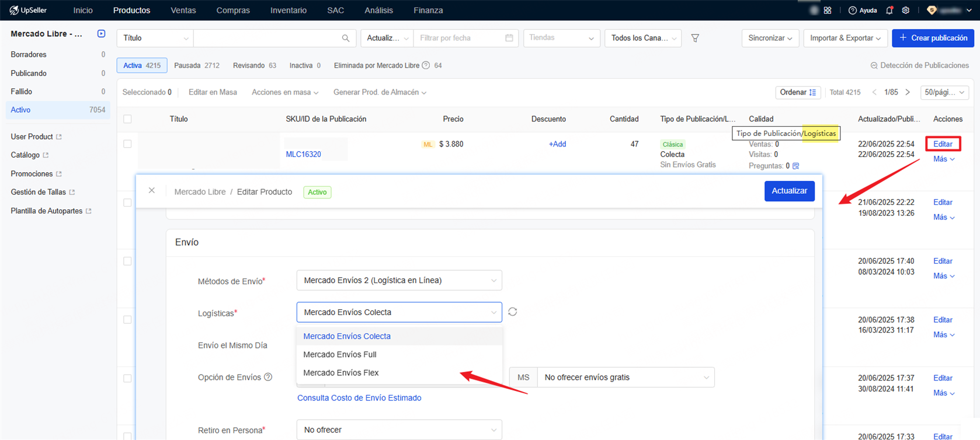Open the Todos los Cana... dropdown
The width and height of the screenshot is (980, 440).
(x=643, y=38)
